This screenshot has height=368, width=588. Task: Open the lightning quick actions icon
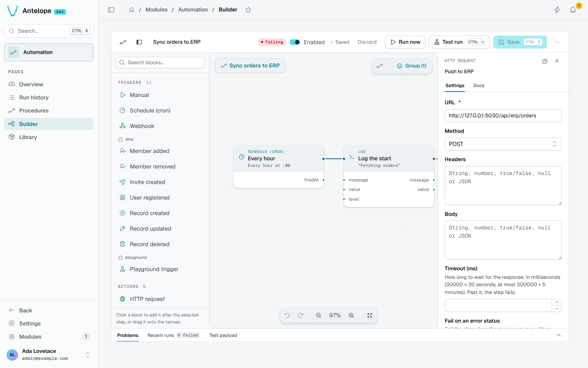(557, 10)
